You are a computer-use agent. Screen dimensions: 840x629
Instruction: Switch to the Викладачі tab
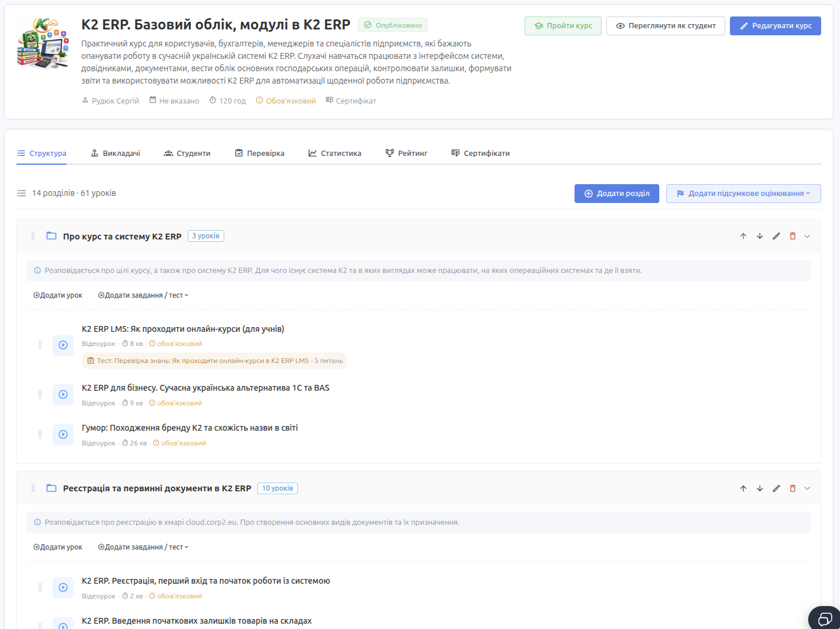pyautogui.click(x=115, y=153)
